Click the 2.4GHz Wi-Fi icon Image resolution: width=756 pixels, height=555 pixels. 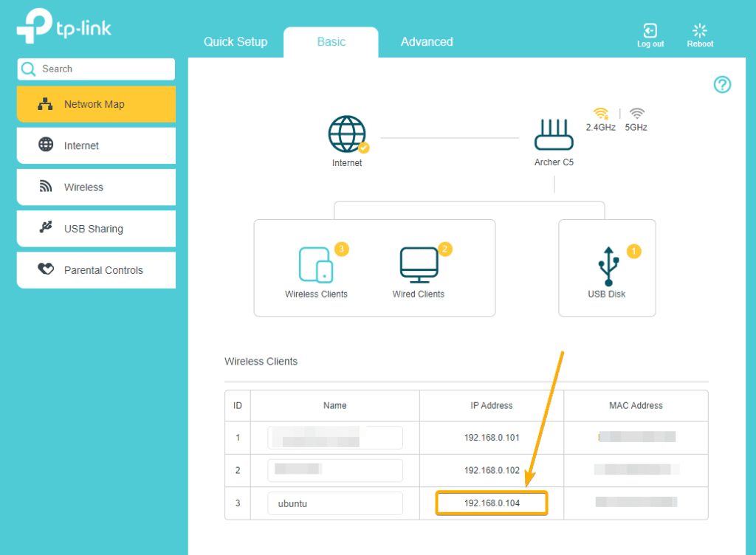pyautogui.click(x=601, y=113)
